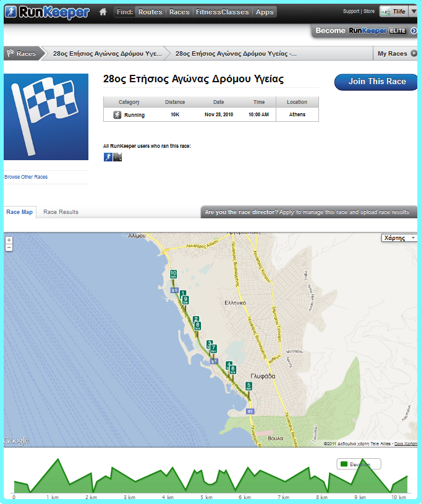This screenshot has width=421, height=504.
Task: Click Join This Race button
Action: tap(376, 82)
